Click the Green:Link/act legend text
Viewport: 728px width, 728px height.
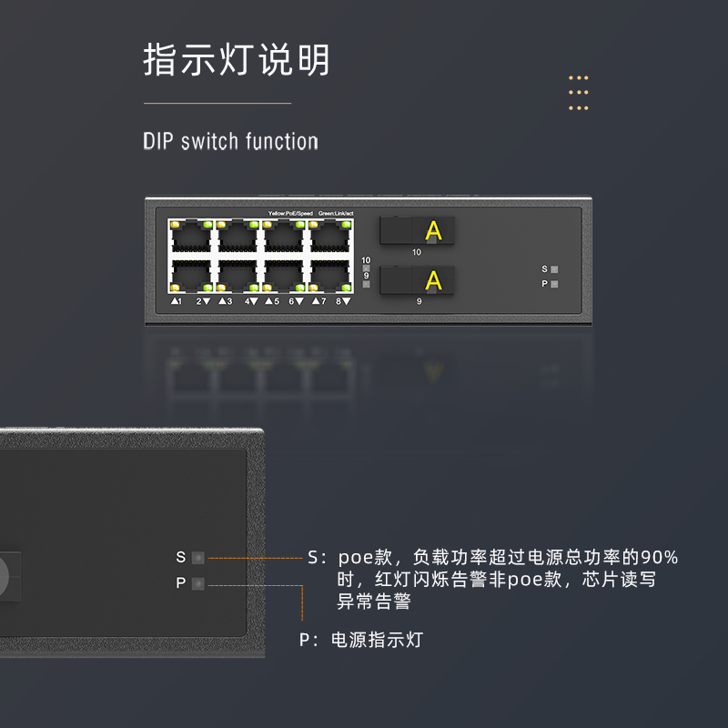pos(336,214)
